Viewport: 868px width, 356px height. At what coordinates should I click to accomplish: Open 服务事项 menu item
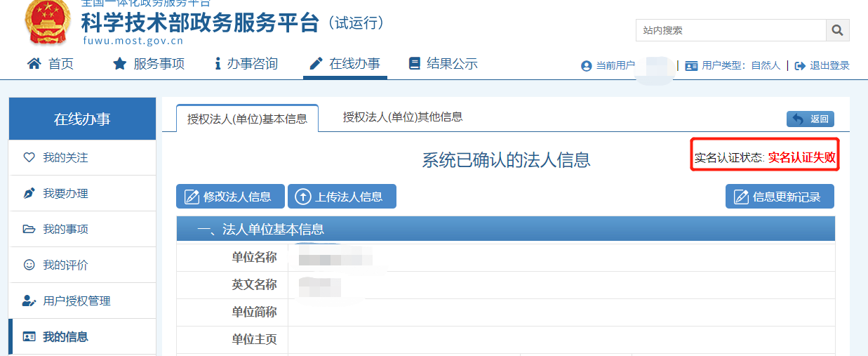149,64
